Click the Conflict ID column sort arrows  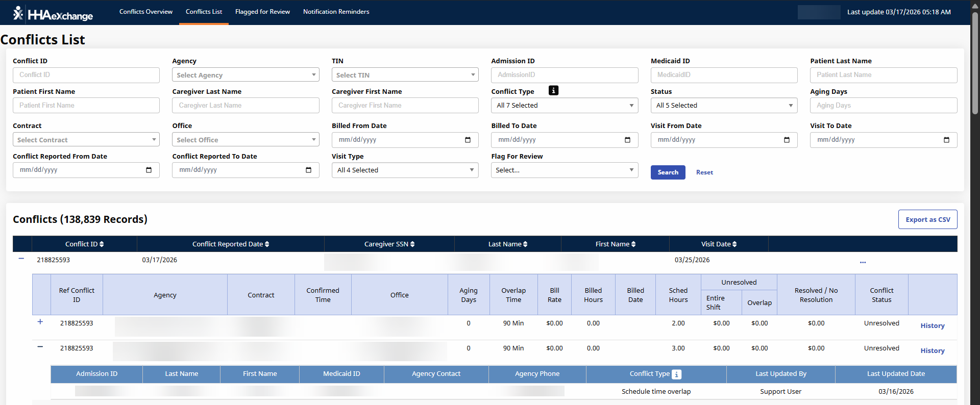coord(102,244)
